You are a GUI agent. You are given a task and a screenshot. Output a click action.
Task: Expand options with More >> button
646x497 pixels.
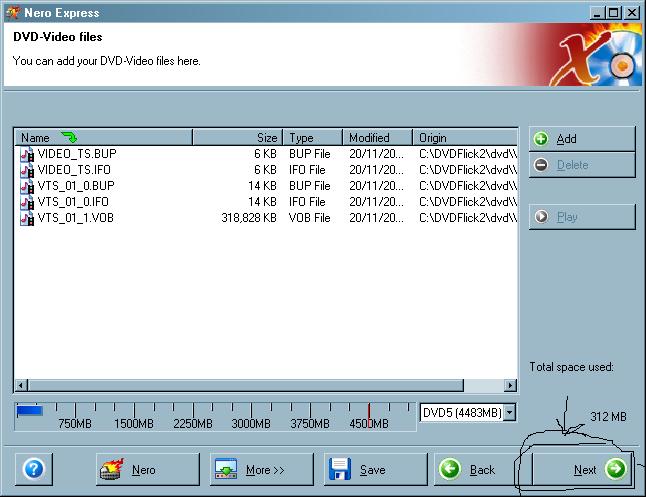click(x=262, y=469)
